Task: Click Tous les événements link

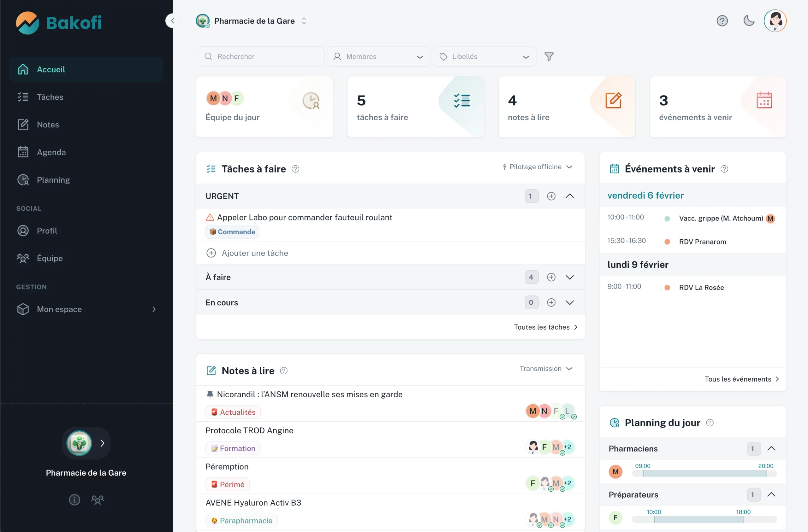Action: [x=741, y=379]
